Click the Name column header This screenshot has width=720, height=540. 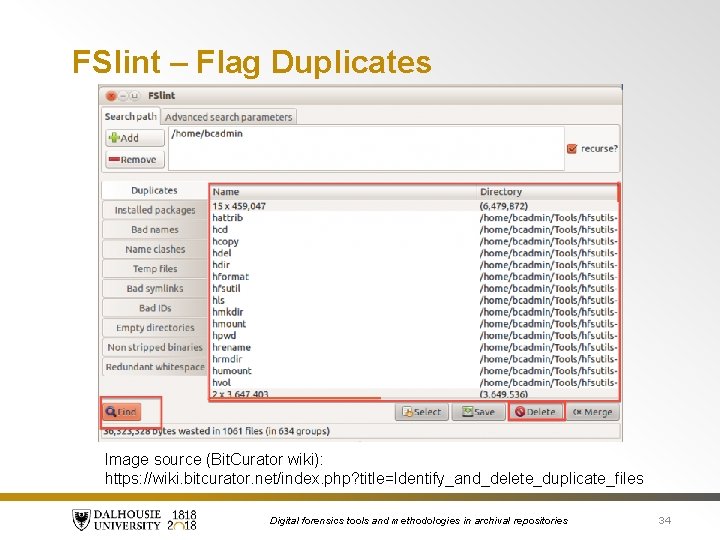[343, 192]
